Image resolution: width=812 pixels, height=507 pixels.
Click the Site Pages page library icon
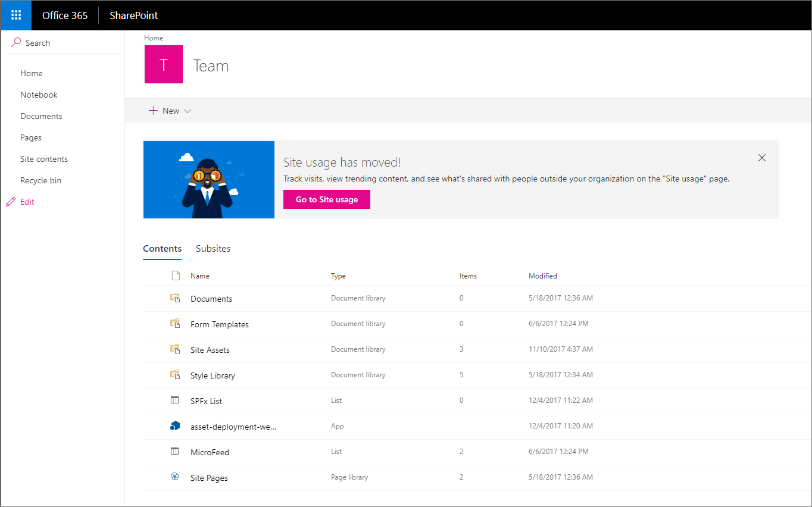tap(174, 477)
